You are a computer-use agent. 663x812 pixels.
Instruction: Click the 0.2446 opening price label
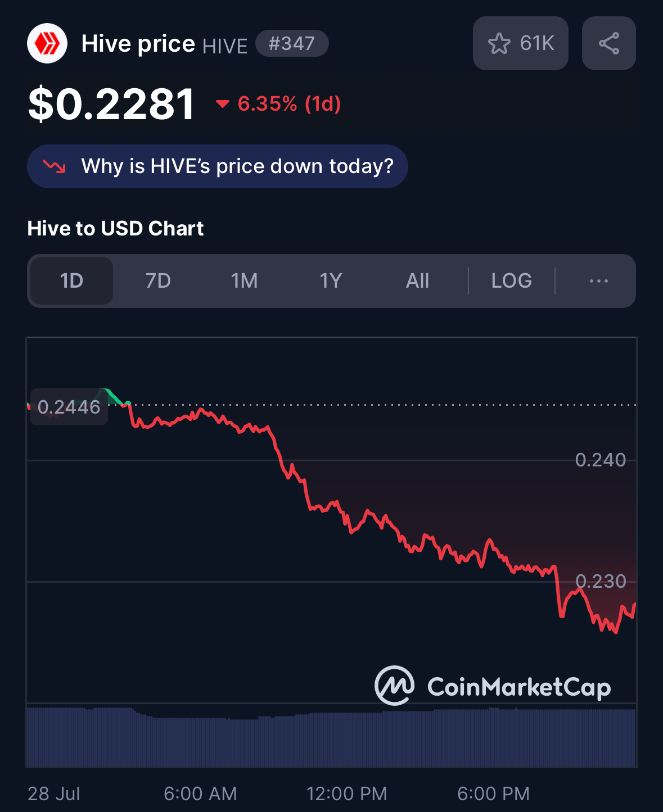[69, 407]
